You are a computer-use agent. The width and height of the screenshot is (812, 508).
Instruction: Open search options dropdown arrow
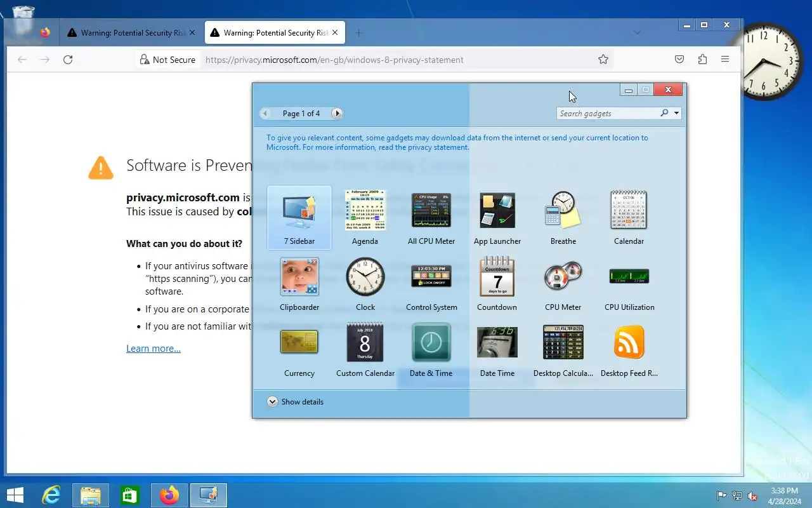point(676,114)
